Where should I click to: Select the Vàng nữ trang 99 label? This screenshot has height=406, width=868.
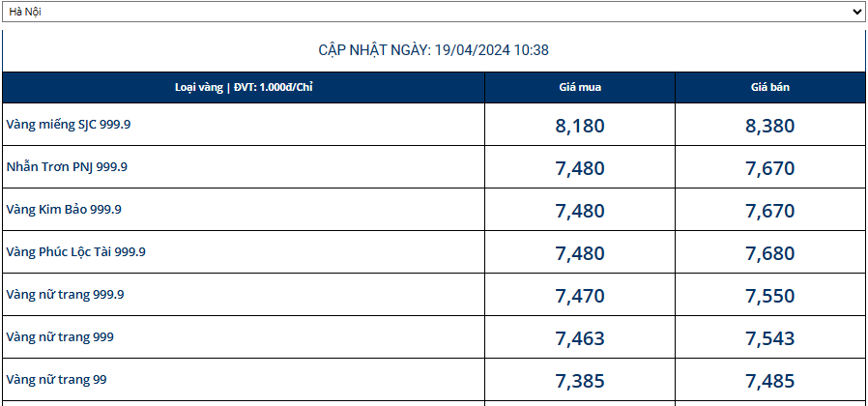point(56,380)
